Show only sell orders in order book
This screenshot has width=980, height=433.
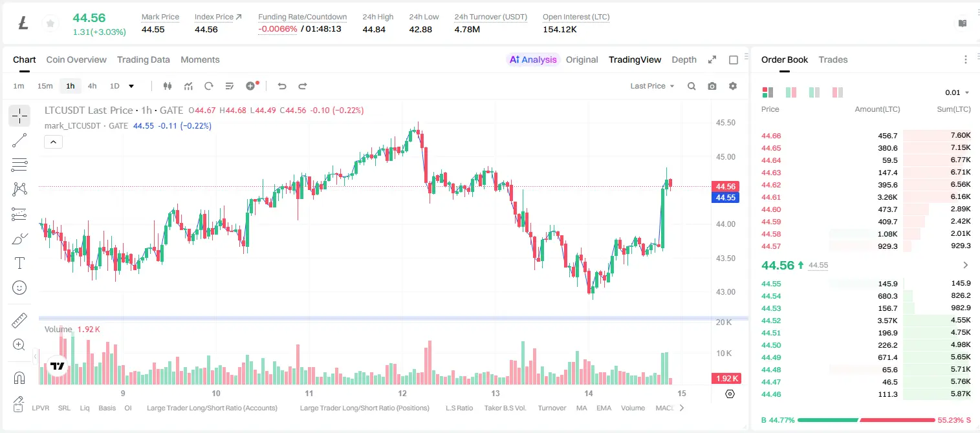click(x=838, y=92)
